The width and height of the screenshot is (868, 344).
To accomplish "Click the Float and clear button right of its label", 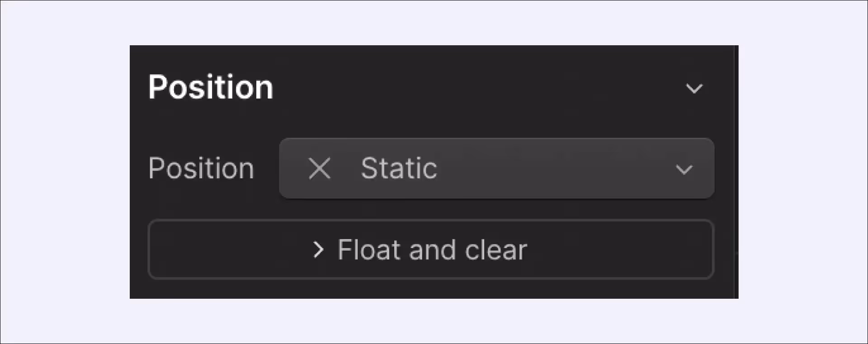I will [619, 249].
